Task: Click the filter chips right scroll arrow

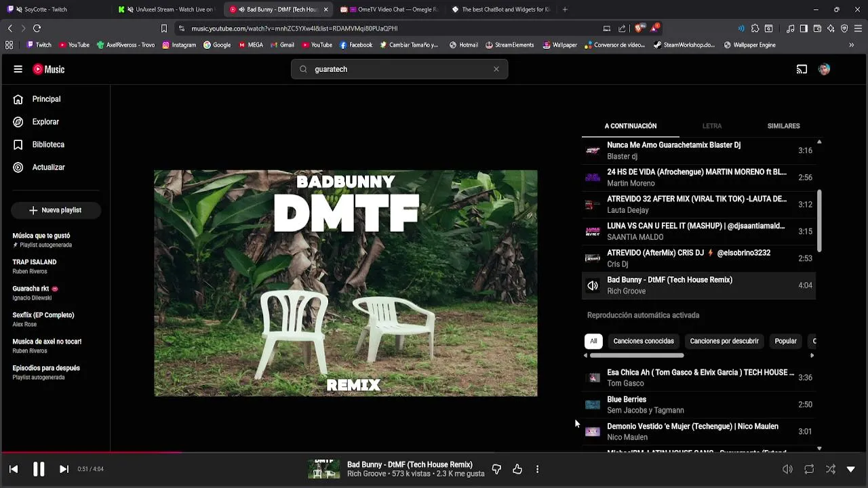Action: click(x=812, y=355)
